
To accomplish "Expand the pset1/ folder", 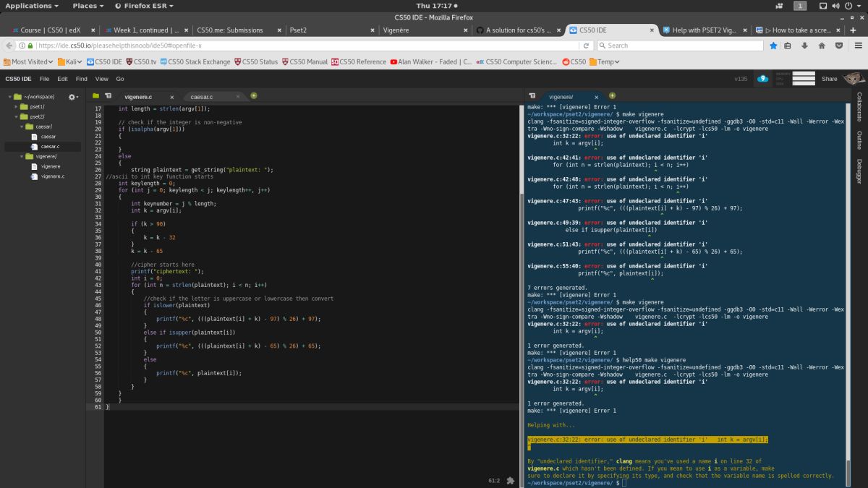I will 17,106.
